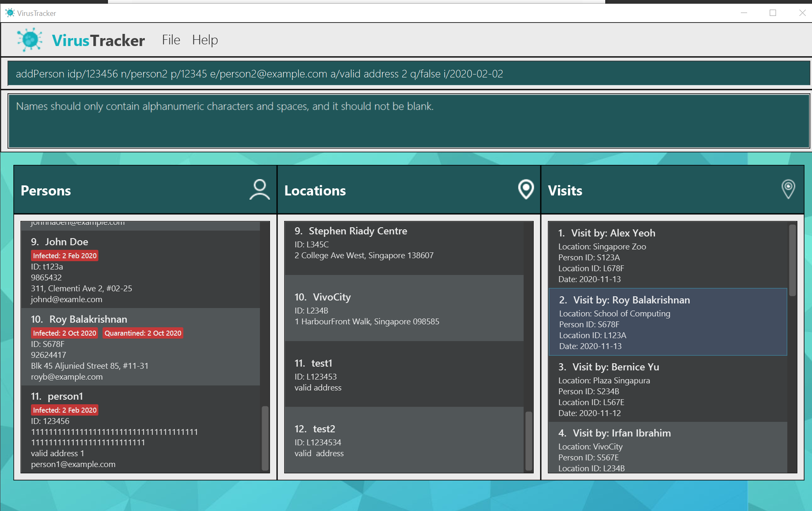Select the John Doe person card
Viewport: 812px width, 511px height.
[140, 270]
